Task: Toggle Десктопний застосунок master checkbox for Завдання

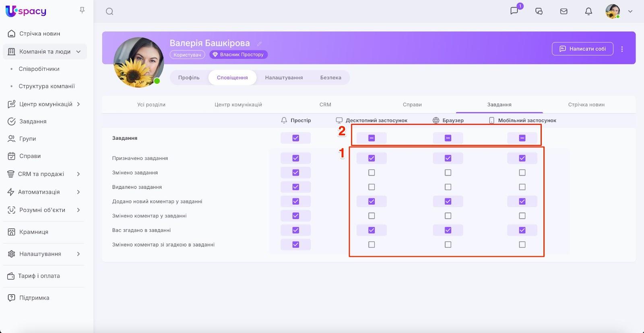Action: point(371,138)
